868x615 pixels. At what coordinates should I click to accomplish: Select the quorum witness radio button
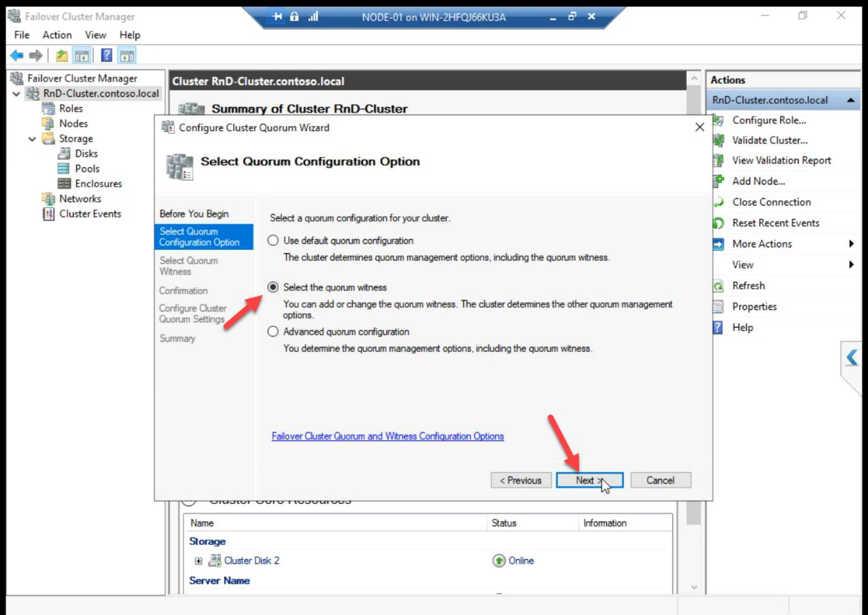[273, 287]
